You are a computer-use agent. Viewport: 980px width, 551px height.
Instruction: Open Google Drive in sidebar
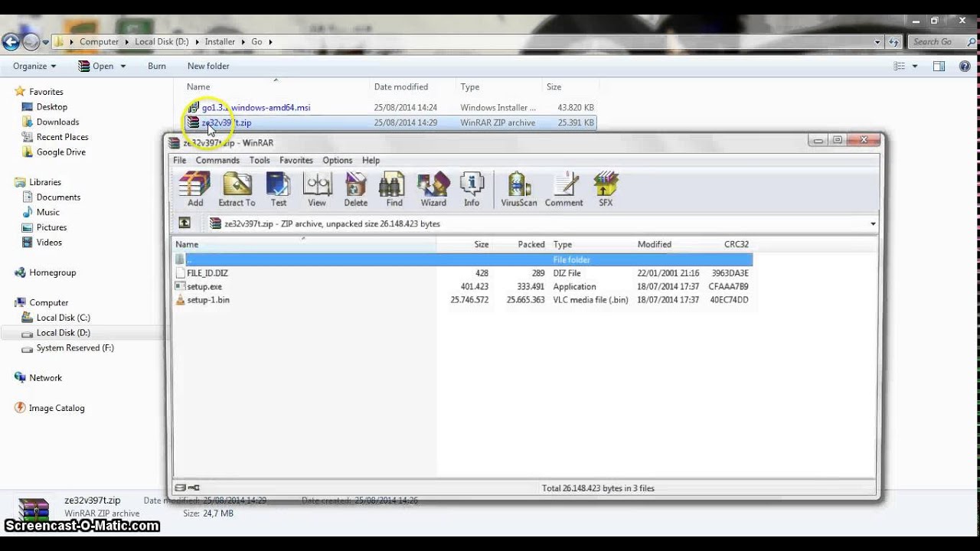pos(60,152)
